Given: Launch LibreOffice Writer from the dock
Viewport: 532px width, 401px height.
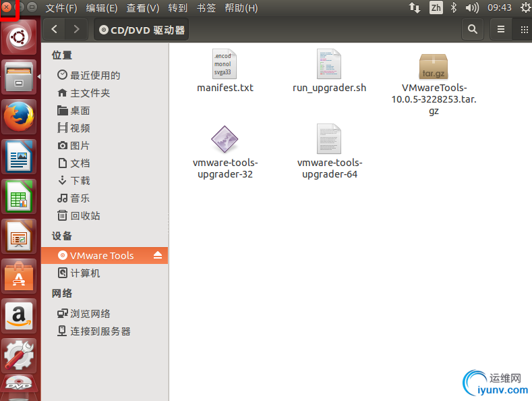Looking at the screenshot, I should point(19,157).
